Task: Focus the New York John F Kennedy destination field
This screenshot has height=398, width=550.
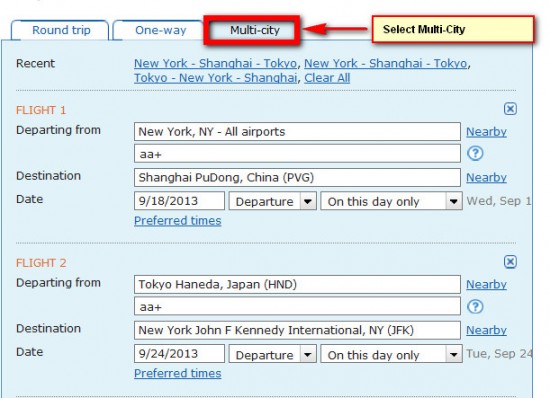Action: [297, 330]
